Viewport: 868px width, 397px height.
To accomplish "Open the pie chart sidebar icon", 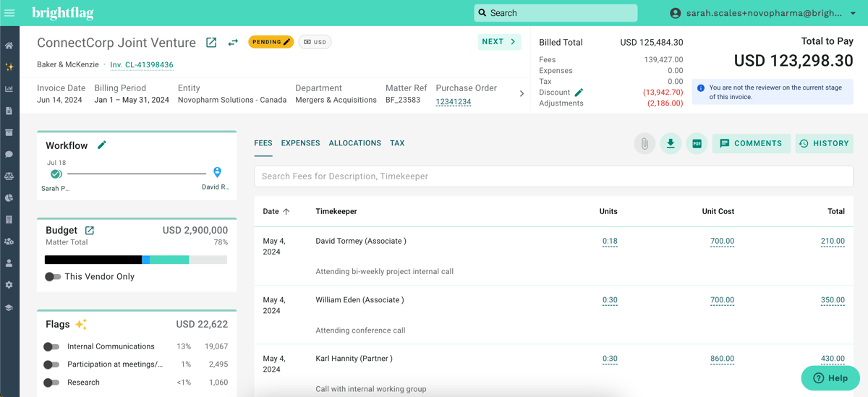I will pyautogui.click(x=9, y=197).
